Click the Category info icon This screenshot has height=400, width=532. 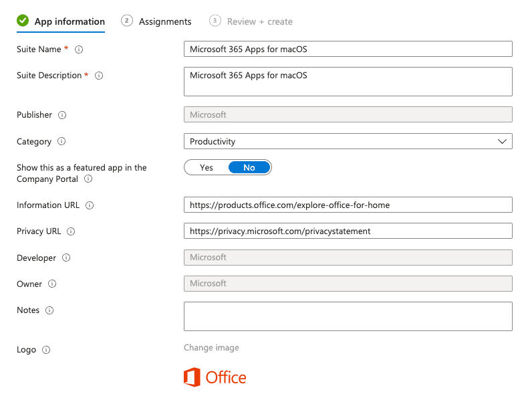61,142
